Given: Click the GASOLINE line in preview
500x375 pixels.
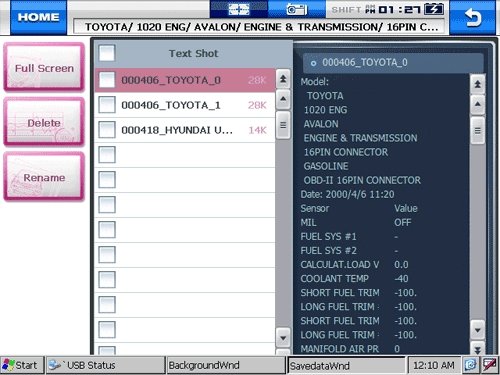Looking at the screenshot, I should 326,166.
